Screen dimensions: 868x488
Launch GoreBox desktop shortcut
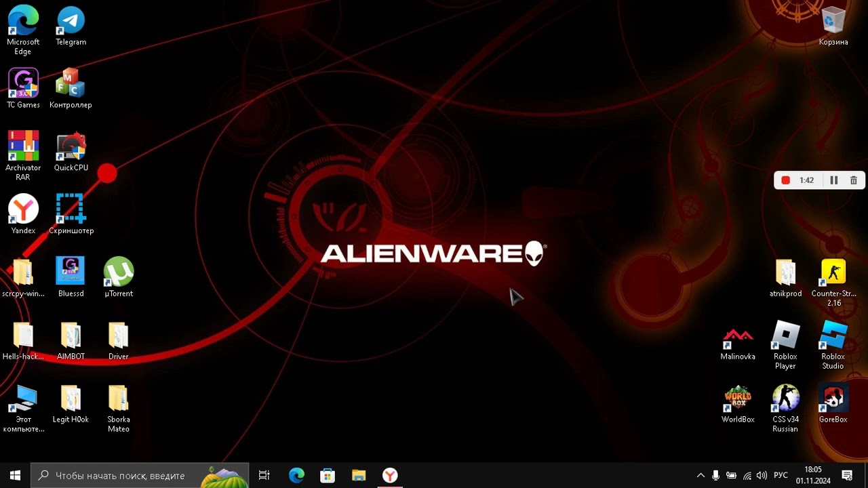click(x=833, y=404)
